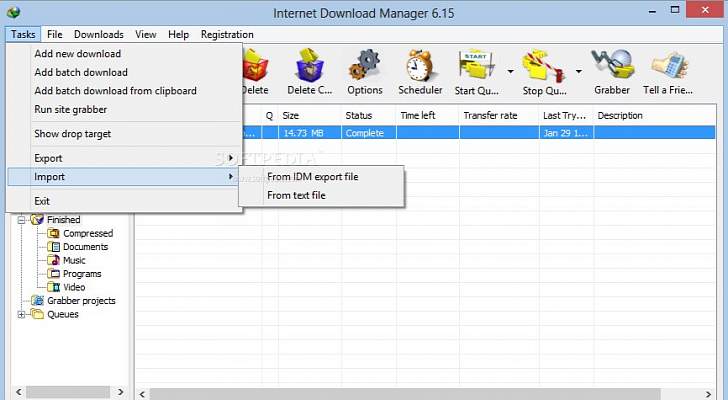Open the Start Queue dropdown arrow
This screenshot has width=728, height=400.
[510, 72]
